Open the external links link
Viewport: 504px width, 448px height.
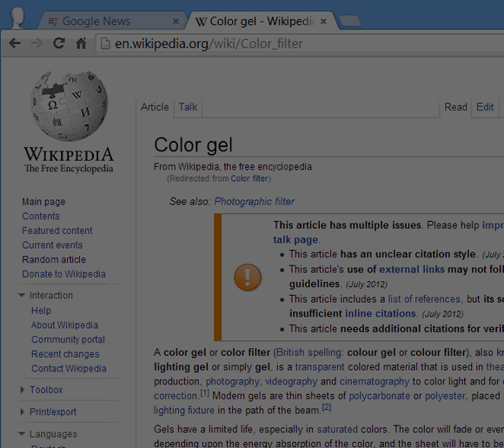pos(412,269)
